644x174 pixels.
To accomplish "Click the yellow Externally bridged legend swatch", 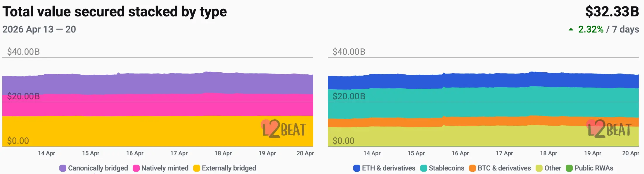I will coord(197,168).
